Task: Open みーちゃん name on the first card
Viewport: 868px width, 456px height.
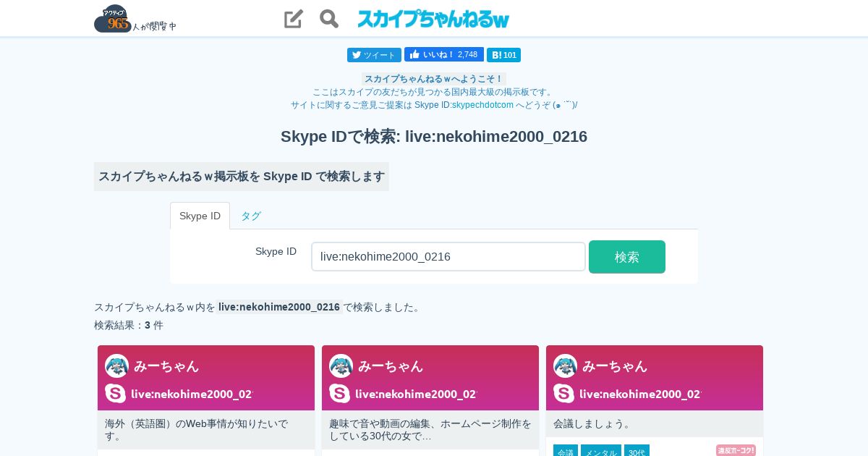Action: point(166,366)
